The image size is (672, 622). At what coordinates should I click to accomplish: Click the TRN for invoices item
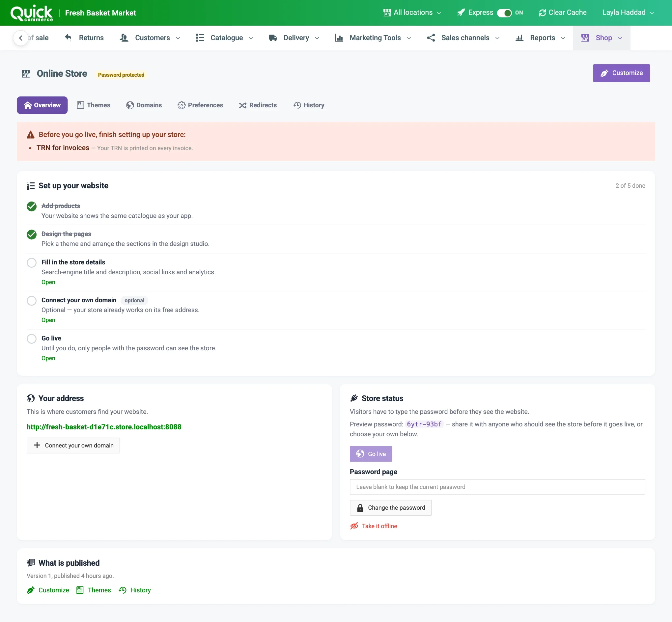tap(63, 148)
